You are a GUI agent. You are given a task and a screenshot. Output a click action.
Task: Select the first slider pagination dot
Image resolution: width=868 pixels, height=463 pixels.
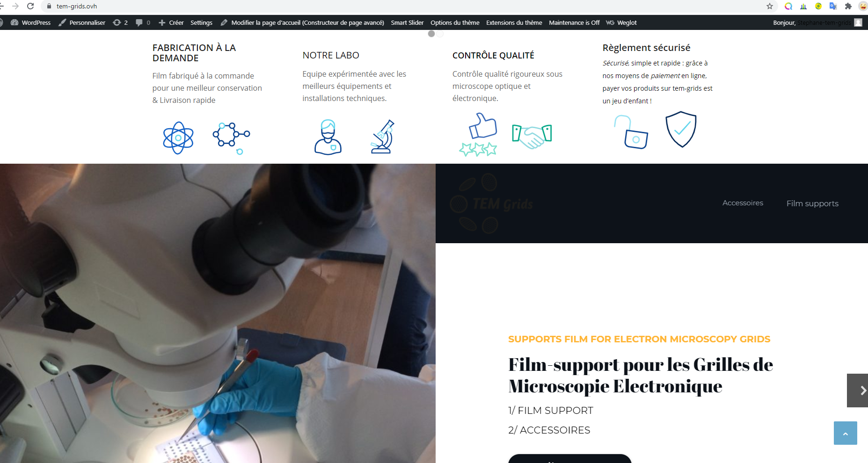[431, 34]
